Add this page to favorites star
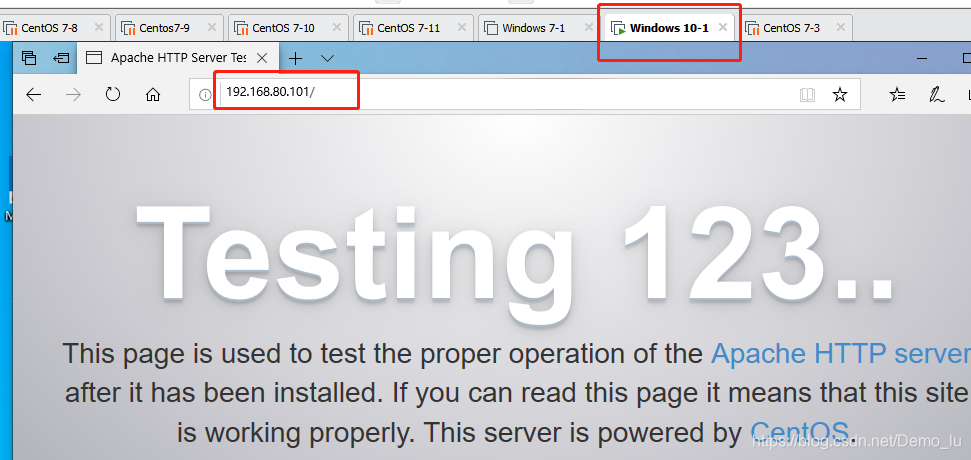 (840, 95)
